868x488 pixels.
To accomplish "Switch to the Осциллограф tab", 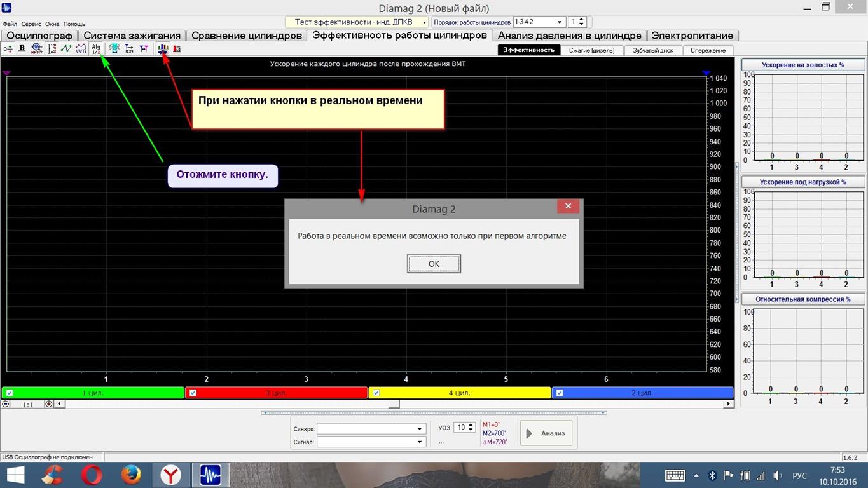I will (39, 36).
